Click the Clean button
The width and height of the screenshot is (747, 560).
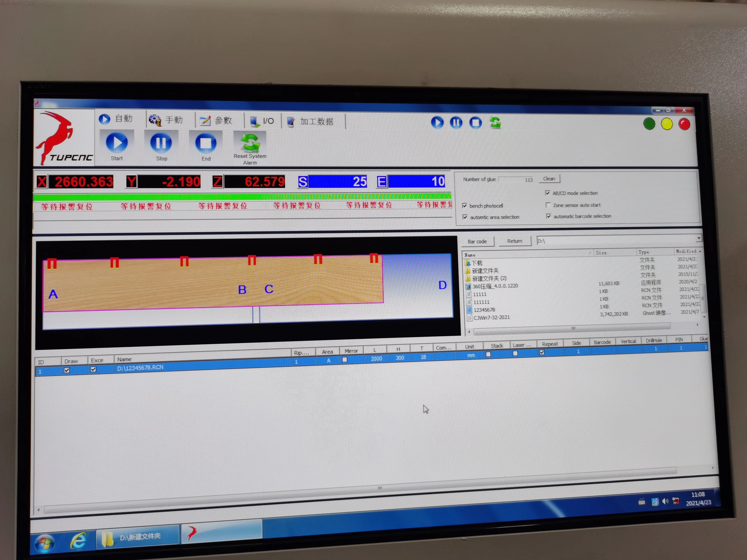click(x=549, y=179)
